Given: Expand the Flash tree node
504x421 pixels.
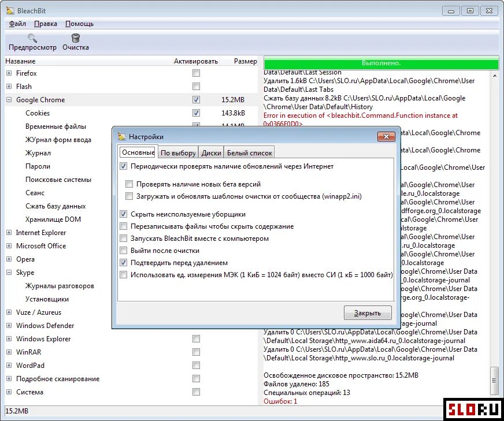Looking at the screenshot, I should (9, 87).
